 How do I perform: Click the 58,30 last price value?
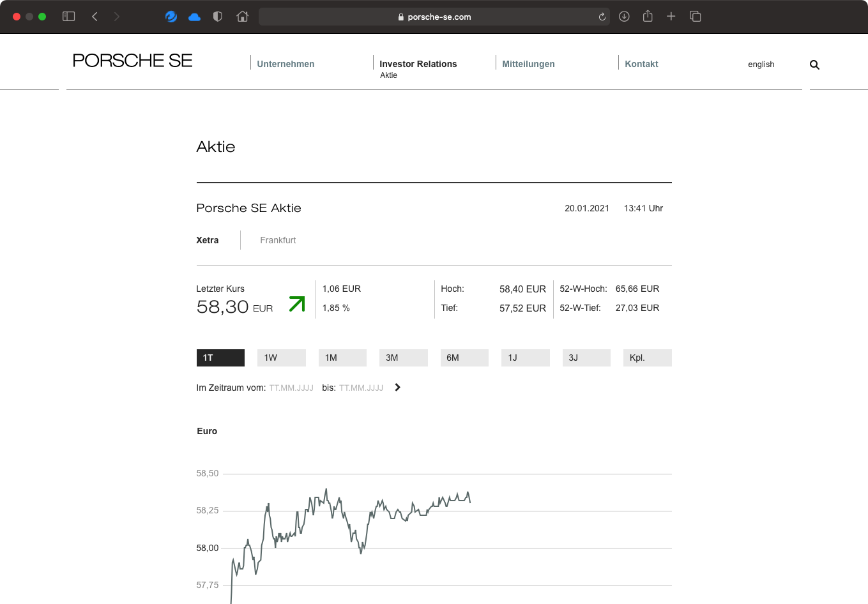tap(222, 307)
